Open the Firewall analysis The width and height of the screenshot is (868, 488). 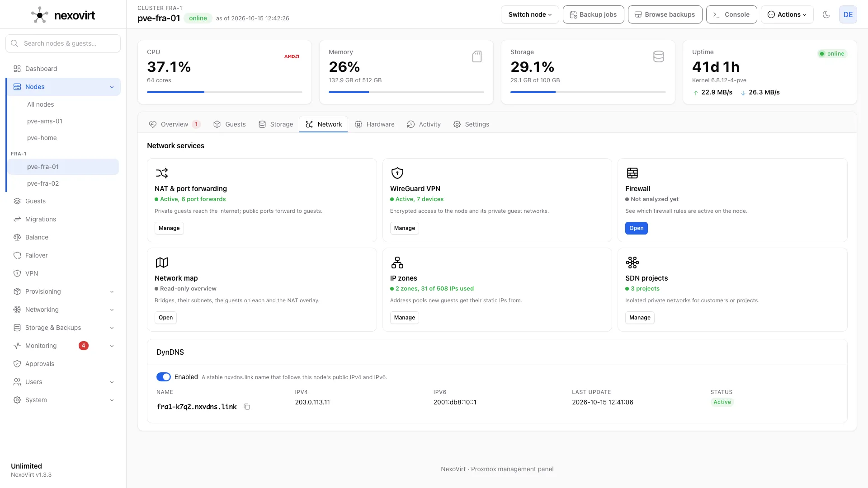(636, 228)
